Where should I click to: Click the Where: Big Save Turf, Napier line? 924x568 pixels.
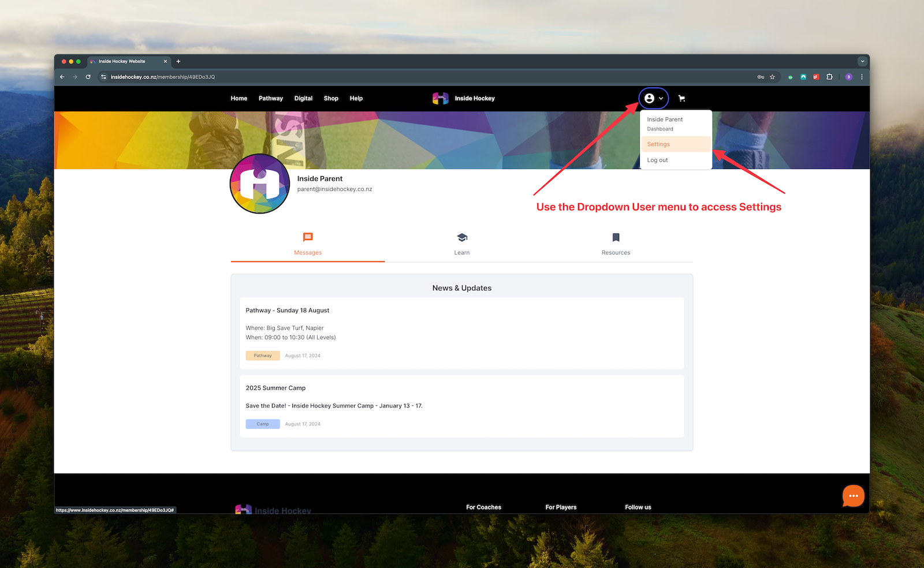coord(285,328)
